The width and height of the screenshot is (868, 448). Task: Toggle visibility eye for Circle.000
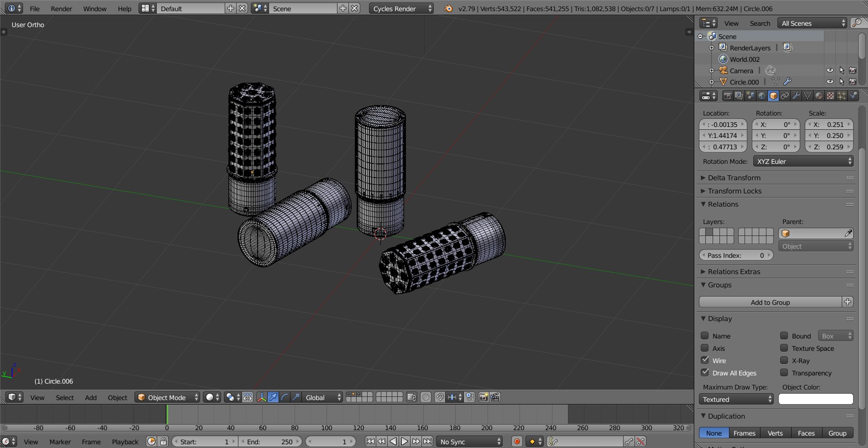(x=830, y=82)
